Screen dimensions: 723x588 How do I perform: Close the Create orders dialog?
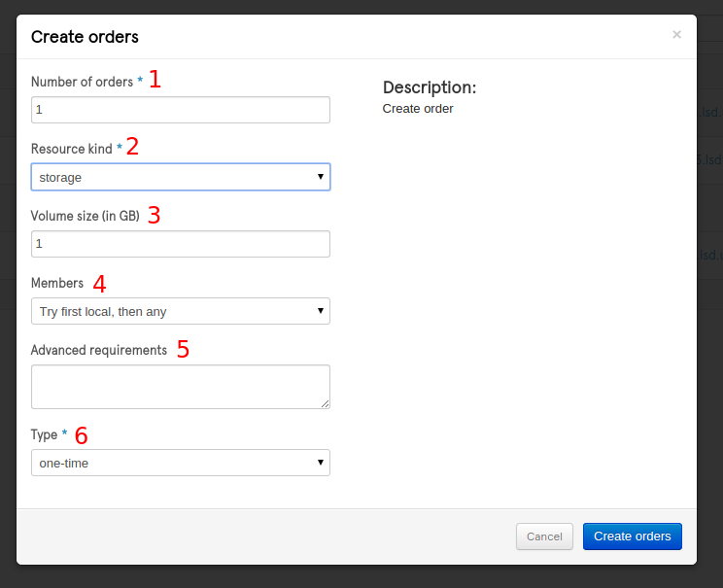(x=676, y=35)
